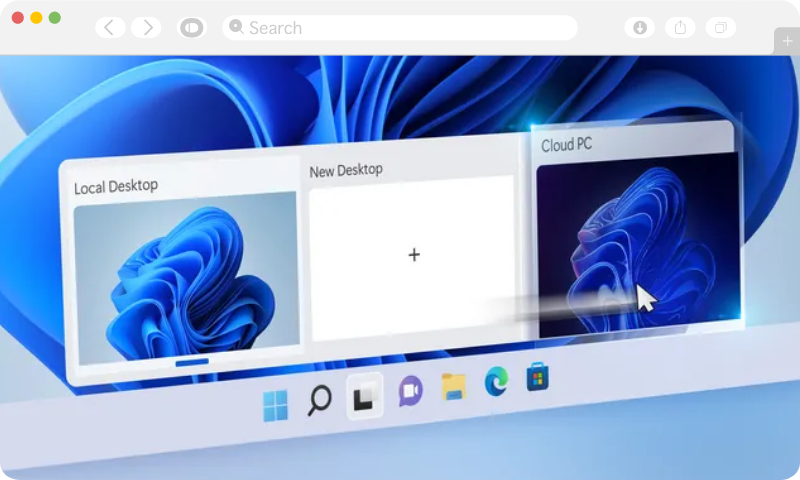The width and height of the screenshot is (800, 480).
Task: Launch Microsoft Edge from taskbar
Action: tap(496, 381)
